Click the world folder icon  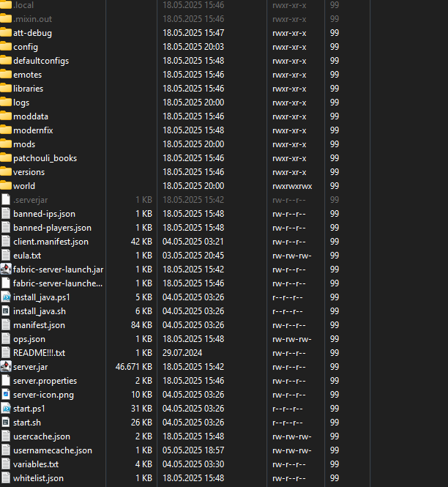coord(6,186)
